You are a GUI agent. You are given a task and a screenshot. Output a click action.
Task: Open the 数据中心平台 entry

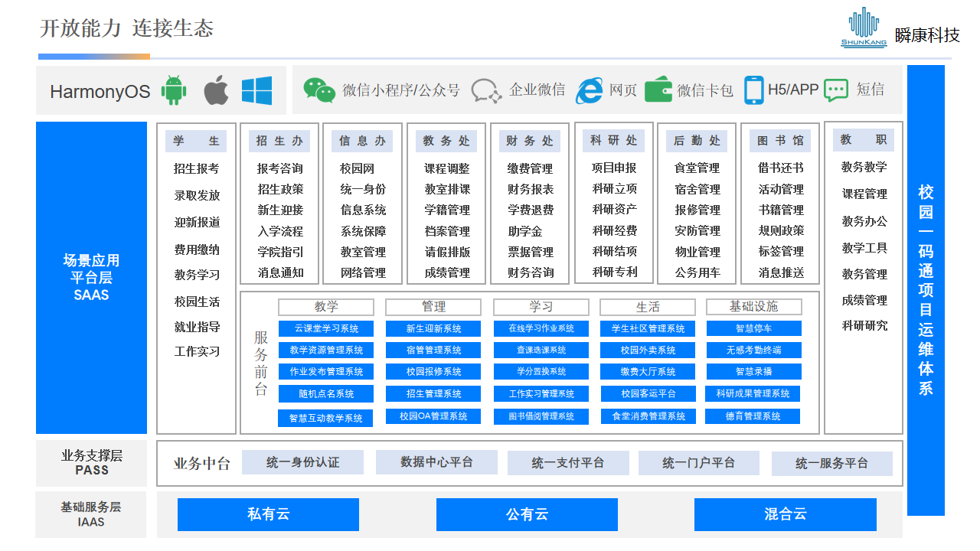coord(436,462)
